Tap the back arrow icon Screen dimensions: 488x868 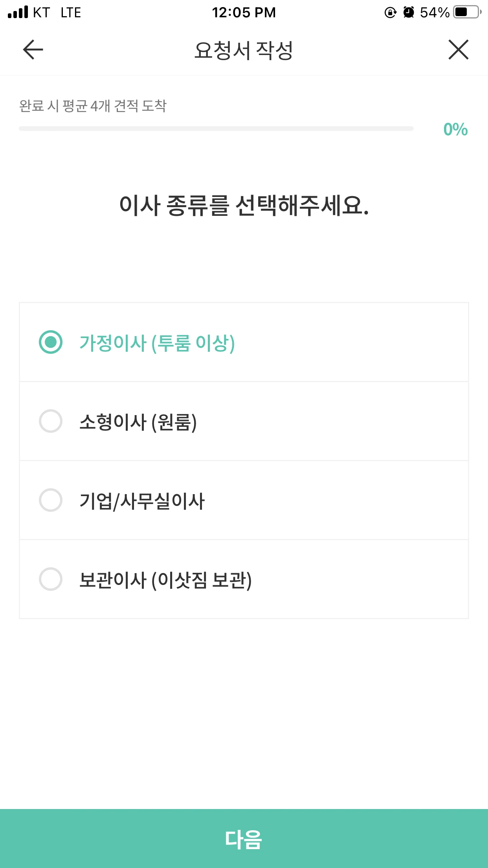(x=33, y=50)
